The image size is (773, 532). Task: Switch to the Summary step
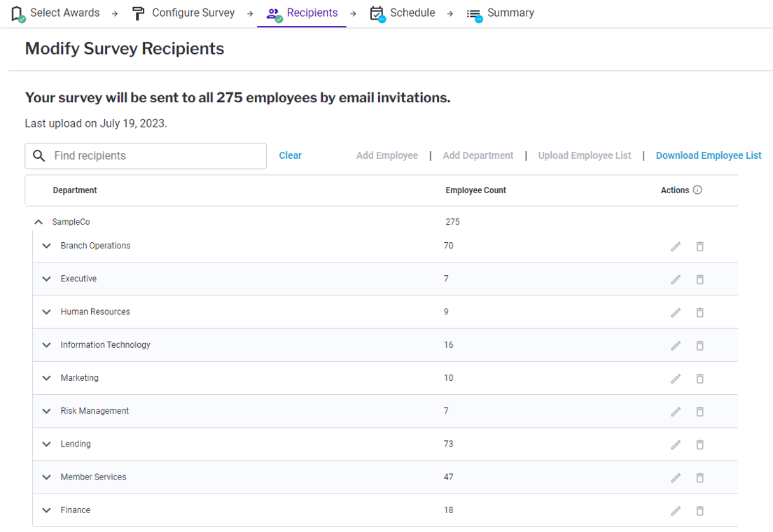coord(501,13)
